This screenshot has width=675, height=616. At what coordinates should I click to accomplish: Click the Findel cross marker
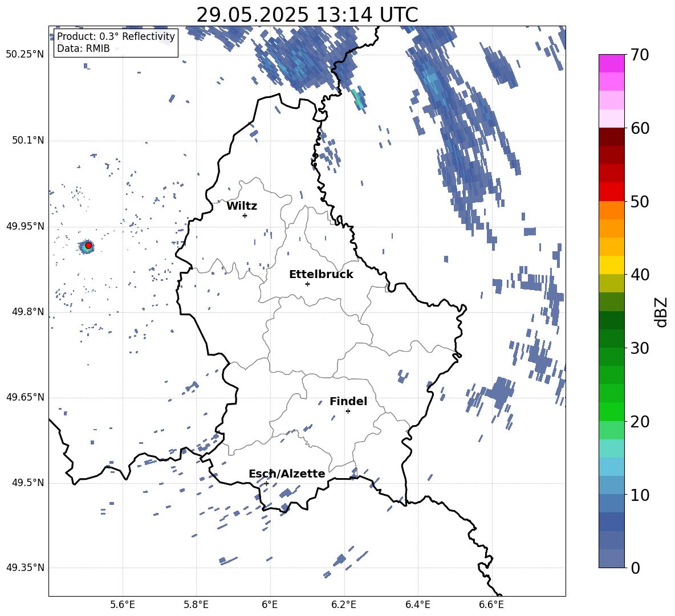[x=348, y=411]
